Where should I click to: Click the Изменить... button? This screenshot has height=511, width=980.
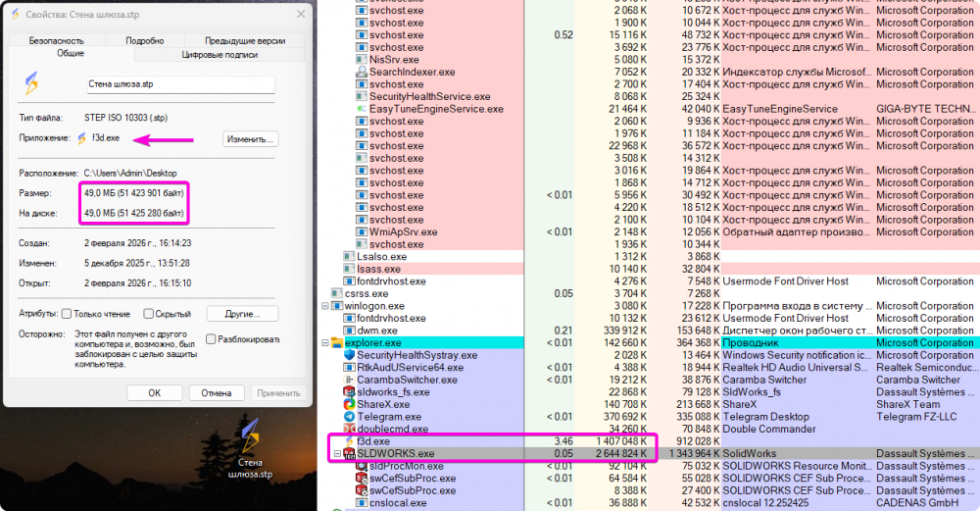click(x=250, y=139)
